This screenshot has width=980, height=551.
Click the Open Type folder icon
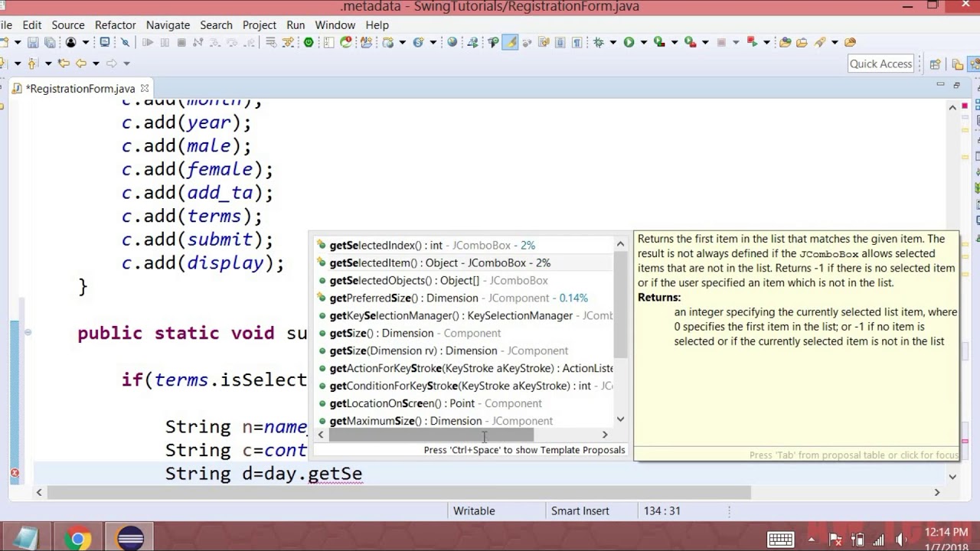click(785, 42)
